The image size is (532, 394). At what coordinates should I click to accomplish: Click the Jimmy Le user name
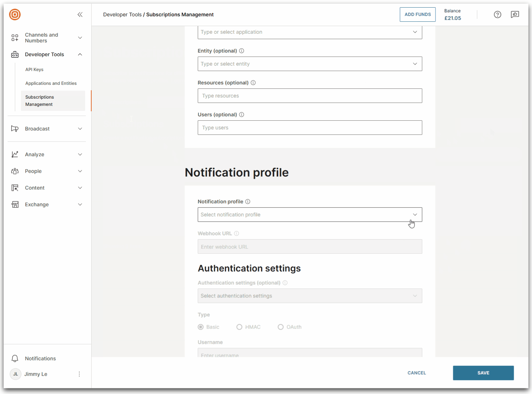click(x=36, y=374)
